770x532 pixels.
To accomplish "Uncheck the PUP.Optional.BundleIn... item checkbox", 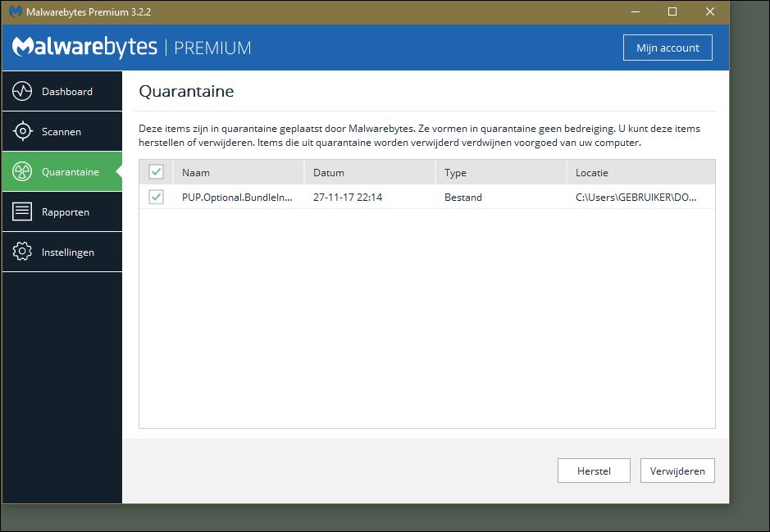I will (156, 197).
